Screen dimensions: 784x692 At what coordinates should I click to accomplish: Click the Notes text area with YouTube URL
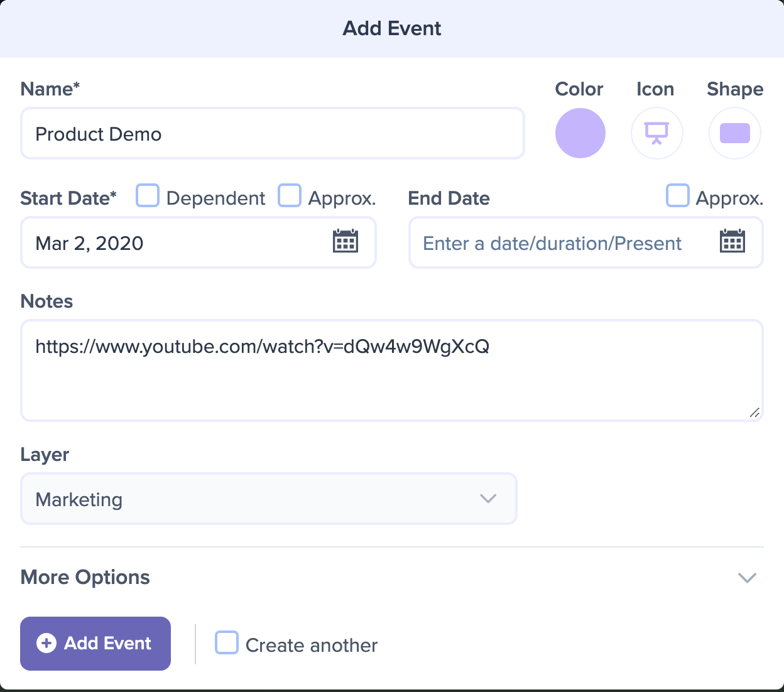click(x=392, y=370)
